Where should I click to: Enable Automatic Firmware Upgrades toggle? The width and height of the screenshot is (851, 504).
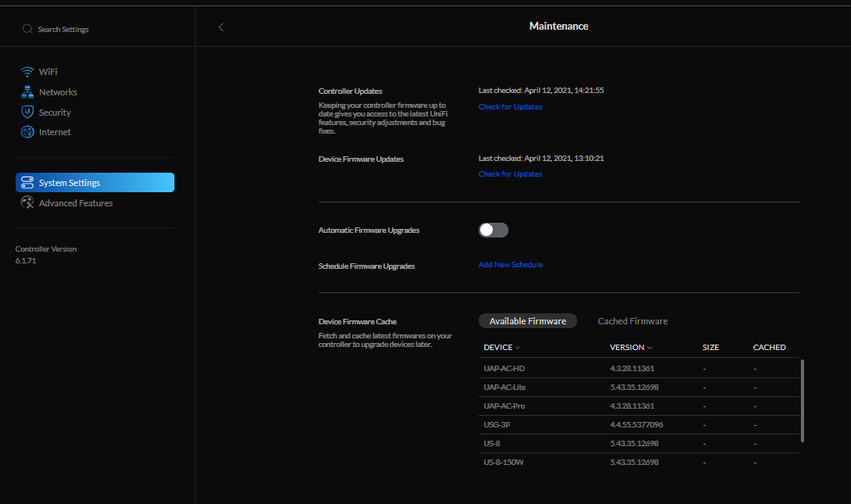pyautogui.click(x=494, y=230)
